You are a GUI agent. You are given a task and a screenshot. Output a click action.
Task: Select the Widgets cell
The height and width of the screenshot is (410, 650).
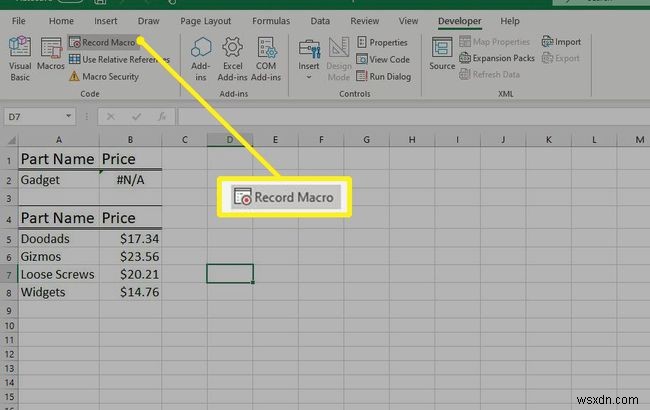tap(59, 292)
